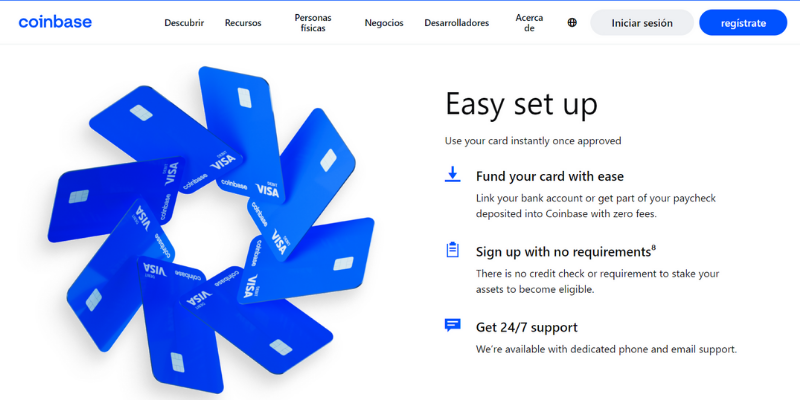Open the Recursos menu
The image size is (800, 400).
(243, 23)
